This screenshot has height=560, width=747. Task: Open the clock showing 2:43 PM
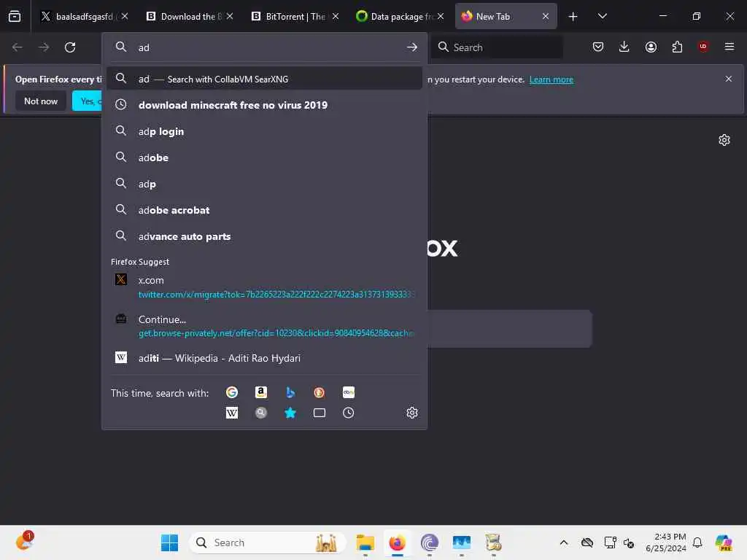[x=665, y=542]
